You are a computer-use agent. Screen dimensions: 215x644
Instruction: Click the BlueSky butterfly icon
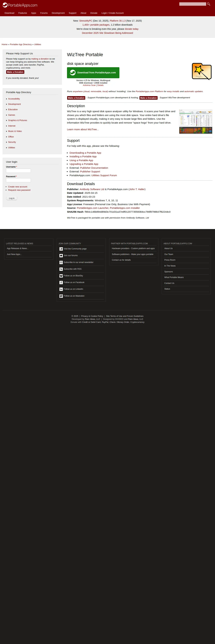click(61, 276)
